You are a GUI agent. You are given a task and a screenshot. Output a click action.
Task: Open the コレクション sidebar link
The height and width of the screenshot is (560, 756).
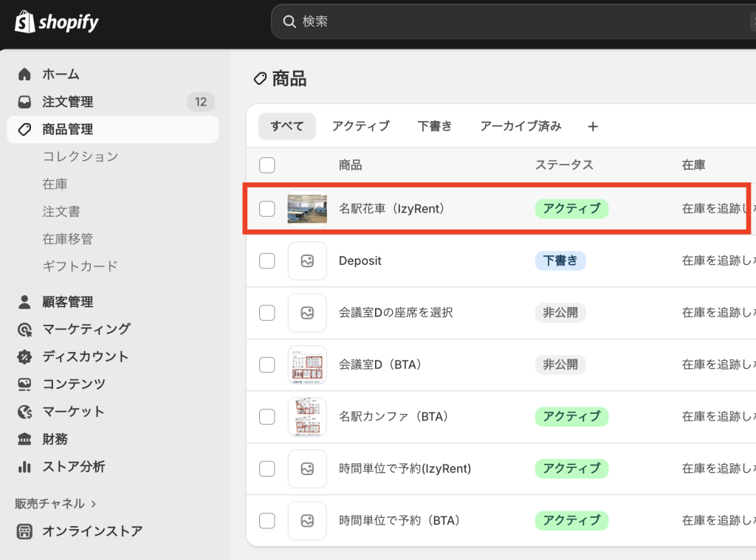[x=80, y=156]
